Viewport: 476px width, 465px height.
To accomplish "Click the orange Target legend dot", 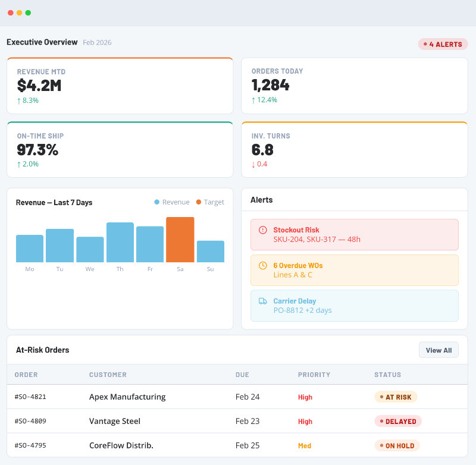I will coord(199,202).
